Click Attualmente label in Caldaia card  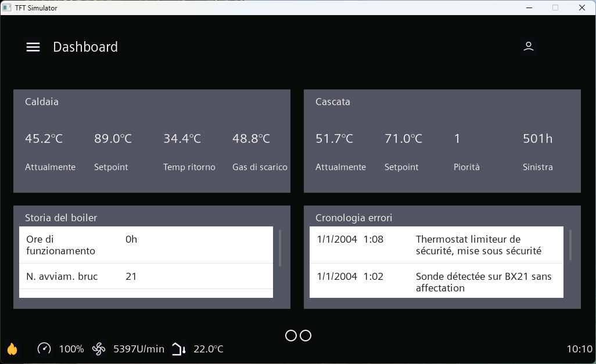coord(50,167)
